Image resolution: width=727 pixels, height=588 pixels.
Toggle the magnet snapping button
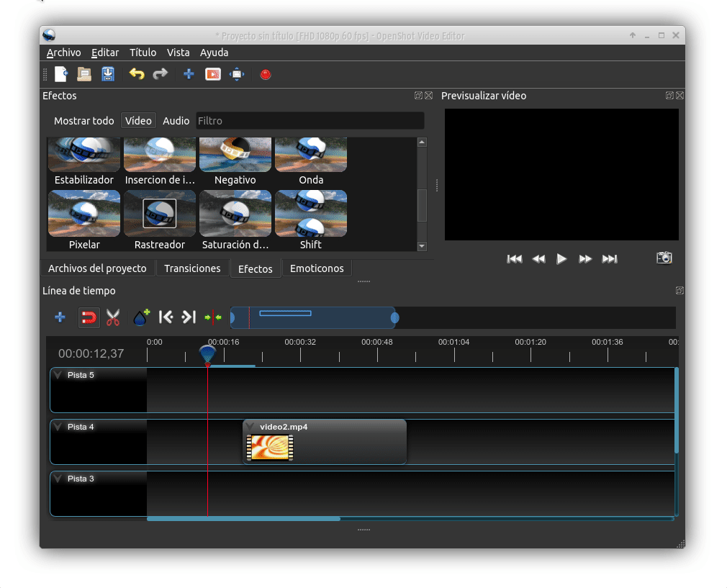[x=89, y=317]
